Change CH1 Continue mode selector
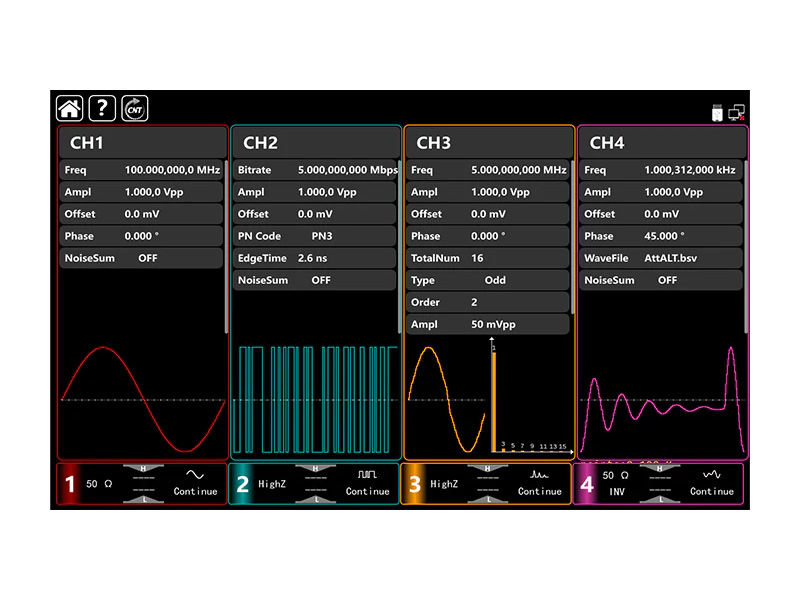Viewport: 800px width, 600px height. pos(195,491)
